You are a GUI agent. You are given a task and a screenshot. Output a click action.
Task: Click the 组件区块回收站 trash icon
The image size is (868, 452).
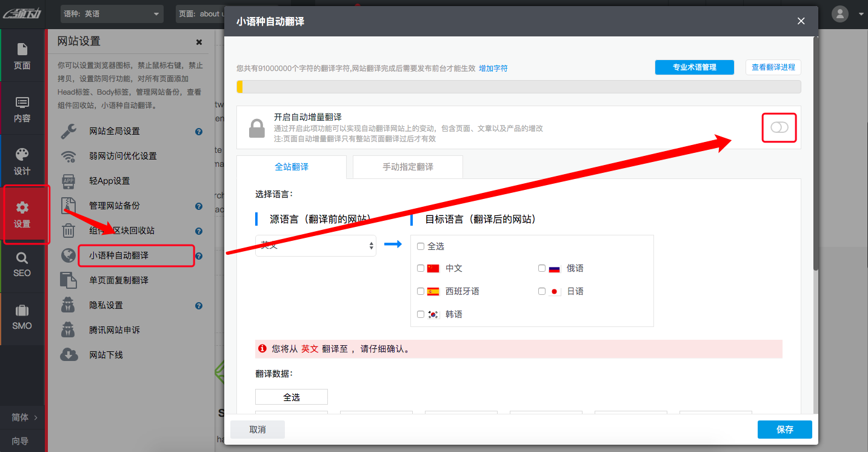pyautogui.click(x=68, y=231)
